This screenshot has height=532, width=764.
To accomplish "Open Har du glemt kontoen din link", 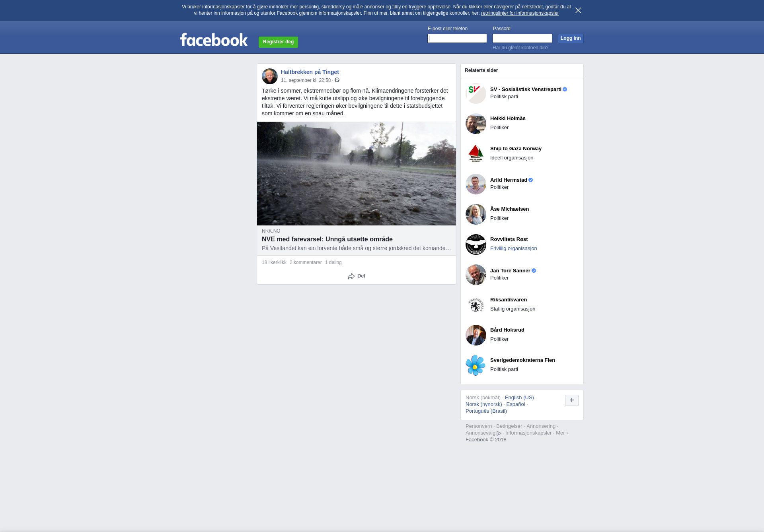I will 520,48.
